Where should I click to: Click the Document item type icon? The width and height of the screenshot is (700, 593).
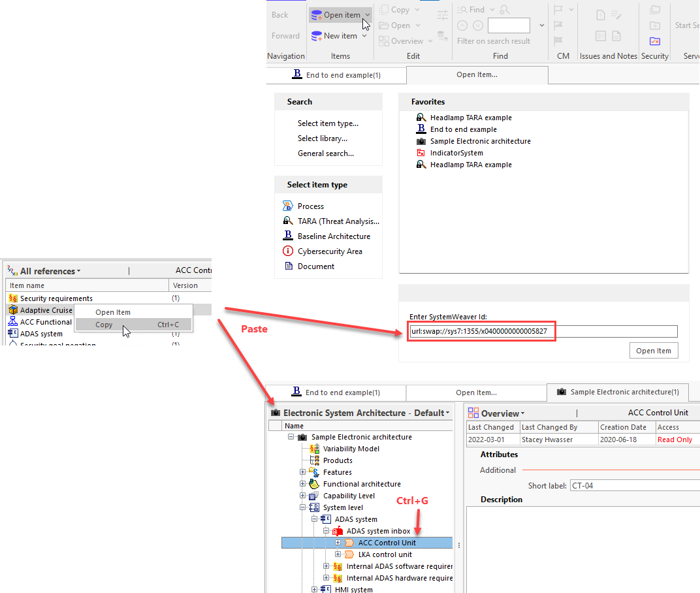[288, 266]
